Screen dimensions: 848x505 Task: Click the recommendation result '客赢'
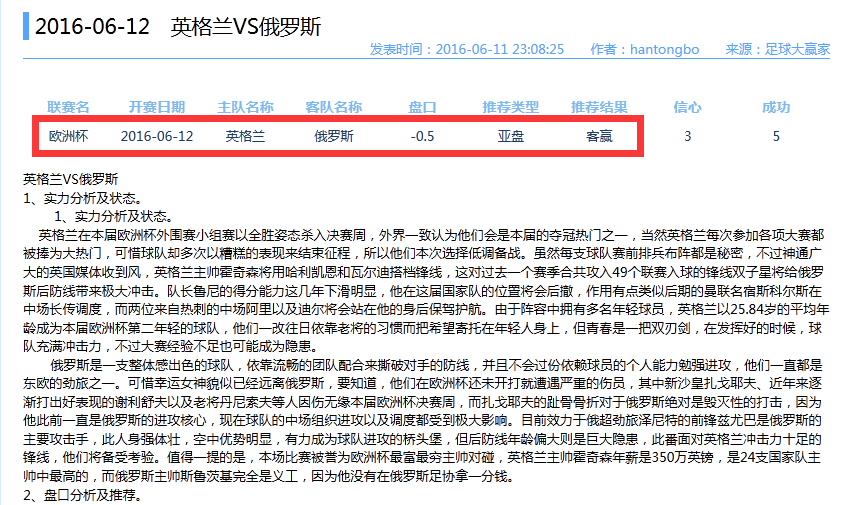[x=599, y=136]
